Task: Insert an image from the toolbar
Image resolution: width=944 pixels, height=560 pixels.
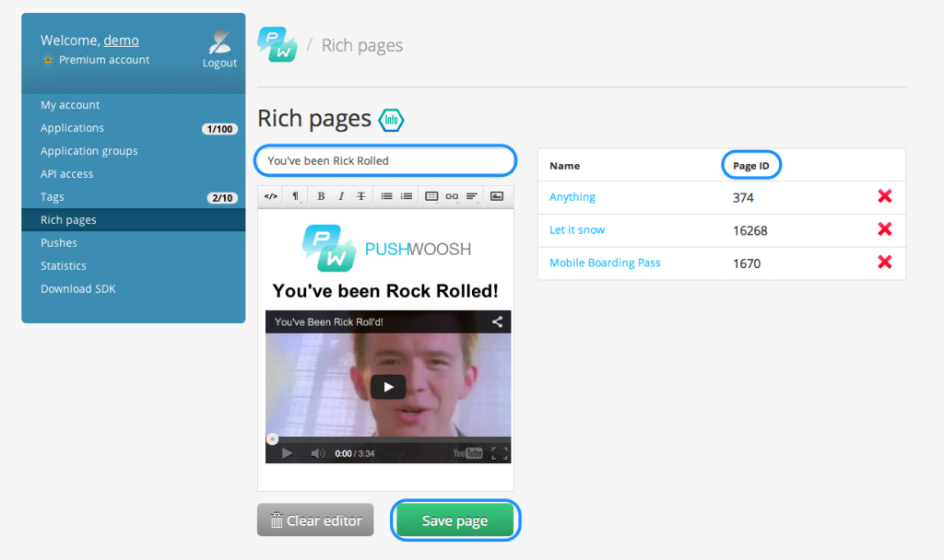Action: coord(497,196)
